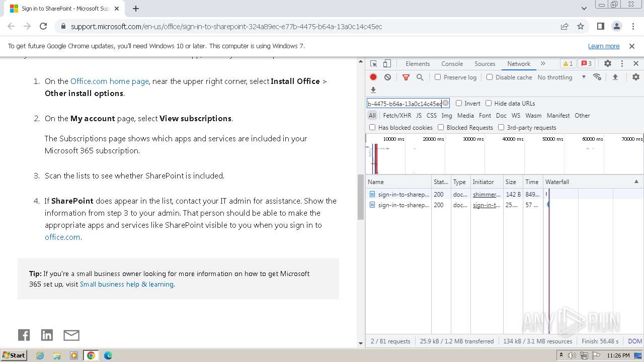Viewport: 644px width, 362px height.
Task: Share this page via toolbar icon
Action: [565, 26]
